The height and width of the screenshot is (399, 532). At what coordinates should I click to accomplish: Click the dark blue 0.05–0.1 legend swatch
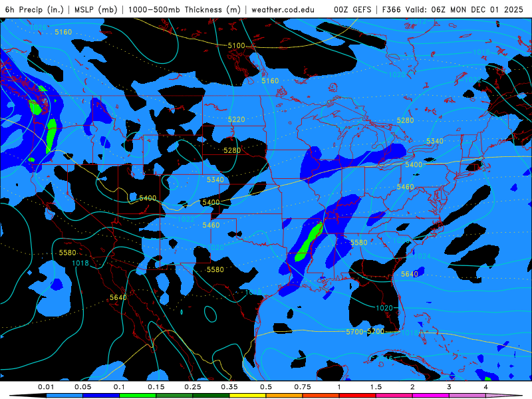[x=101, y=396]
